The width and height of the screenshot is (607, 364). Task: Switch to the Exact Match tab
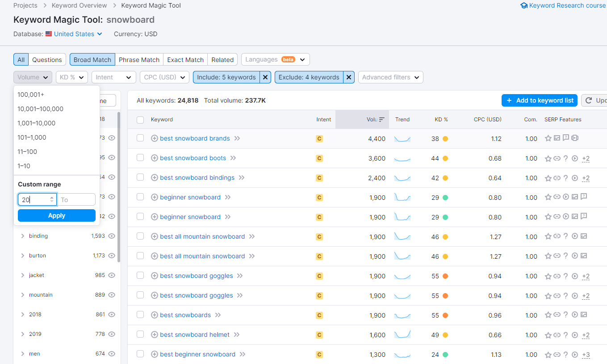(x=185, y=59)
